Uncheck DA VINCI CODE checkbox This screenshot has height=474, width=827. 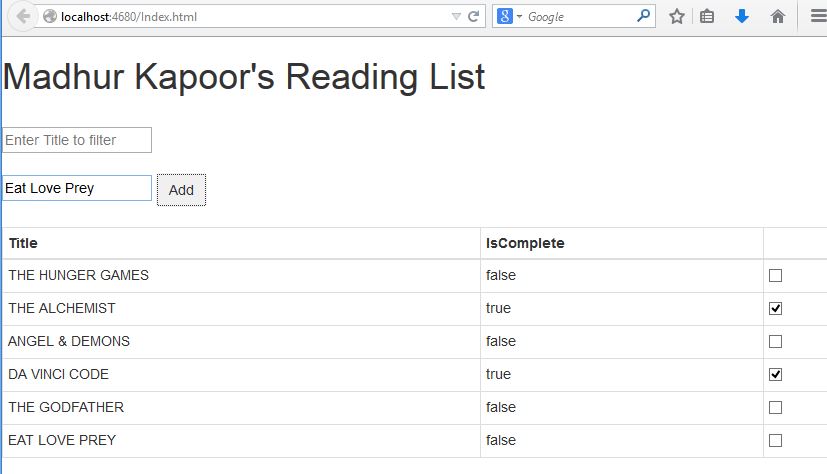[775, 374]
